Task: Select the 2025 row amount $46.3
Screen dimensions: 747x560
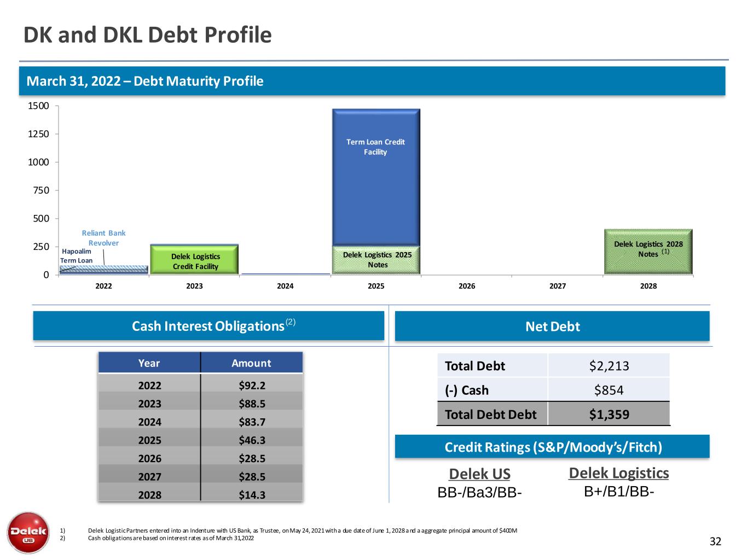Action: coord(252,440)
